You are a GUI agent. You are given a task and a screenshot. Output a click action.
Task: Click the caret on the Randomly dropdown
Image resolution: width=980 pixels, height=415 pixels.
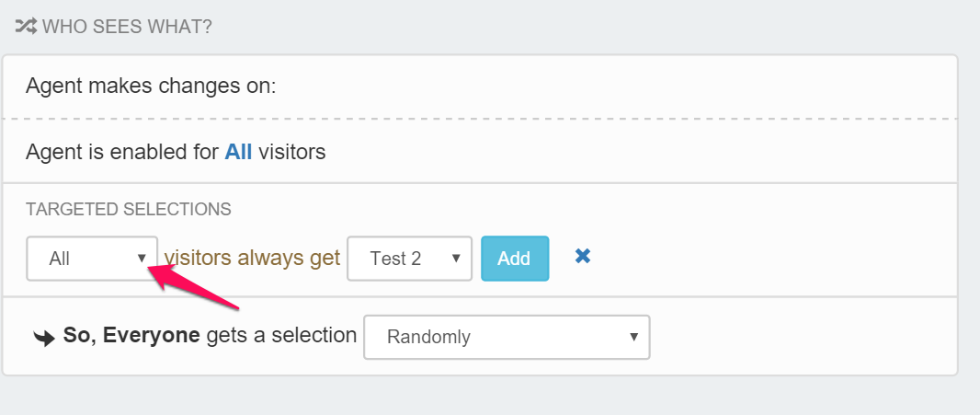coord(633,337)
